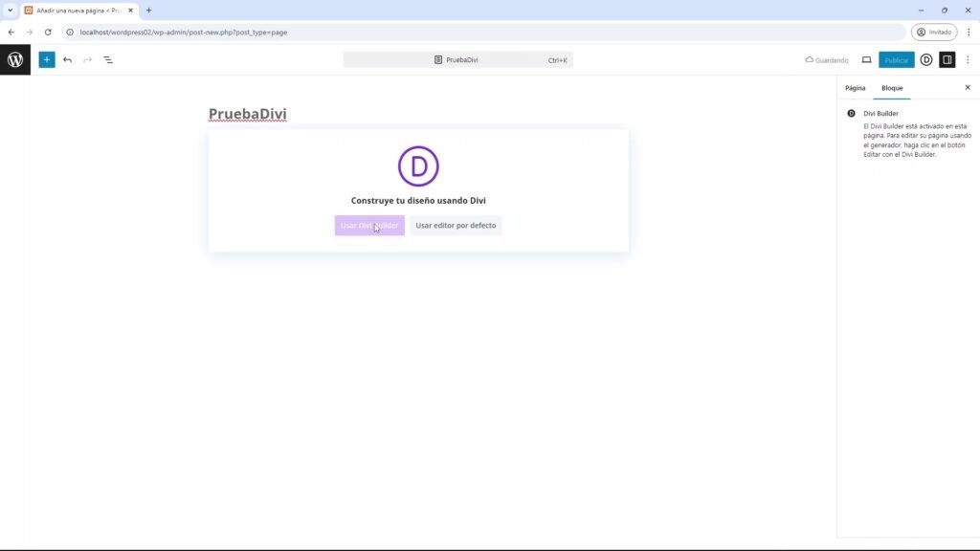Viewport: 980px width, 551px height.
Task: Open the Invitado profile button
Action: pyautogui.click(x=934, y=32)
